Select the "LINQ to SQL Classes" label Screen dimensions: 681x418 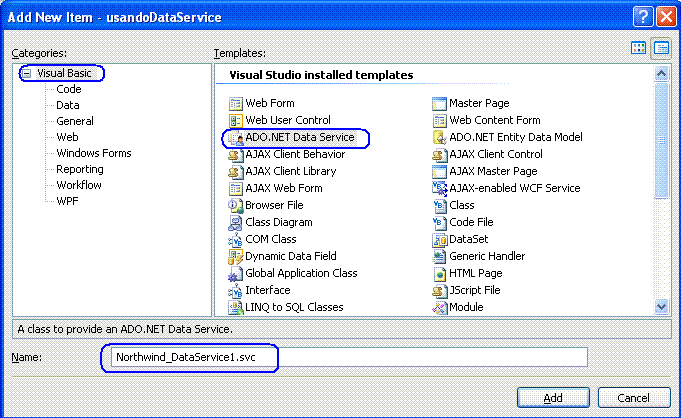click(x=294, y=307)
